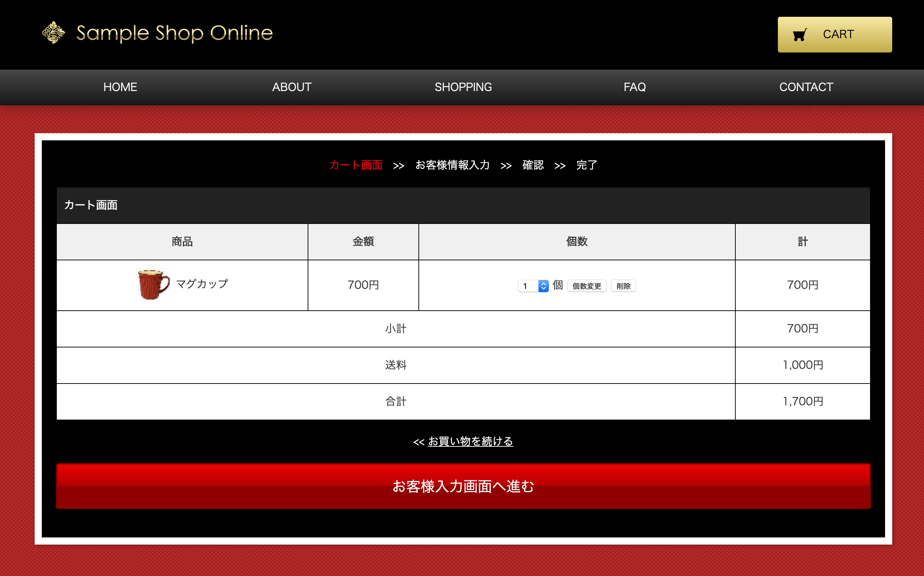
Task: Follow the お買い物を続ける link
Action: pos(470,441)
